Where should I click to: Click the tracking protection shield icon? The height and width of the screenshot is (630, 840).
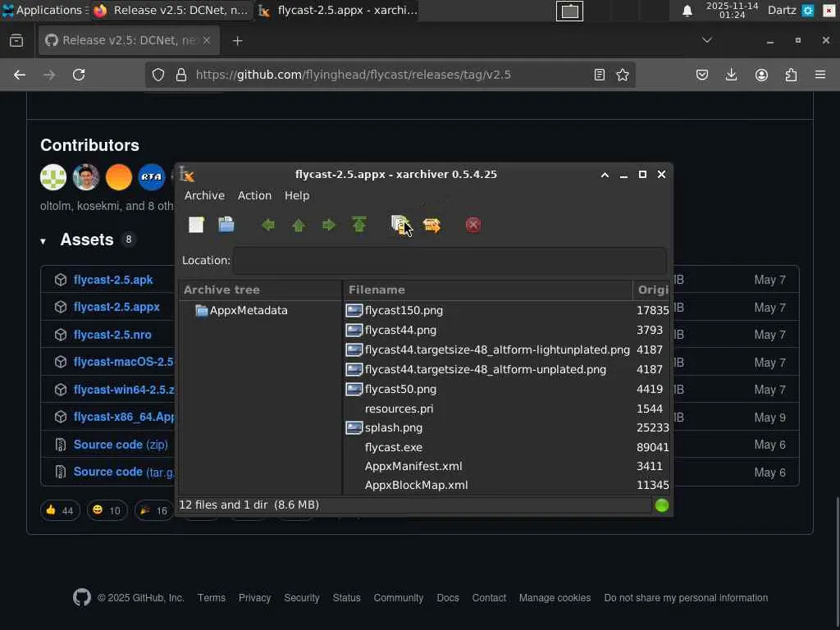coord(158,75)
